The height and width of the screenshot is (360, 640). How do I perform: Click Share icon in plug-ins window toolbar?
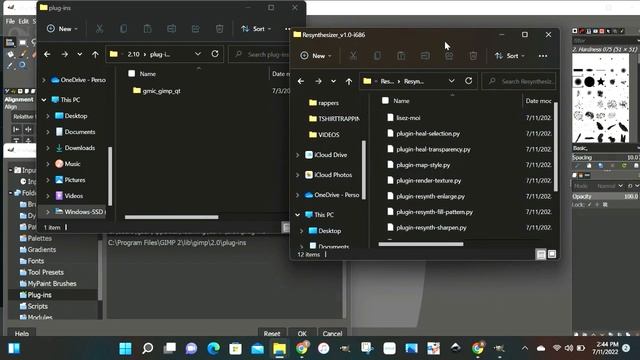196,29
